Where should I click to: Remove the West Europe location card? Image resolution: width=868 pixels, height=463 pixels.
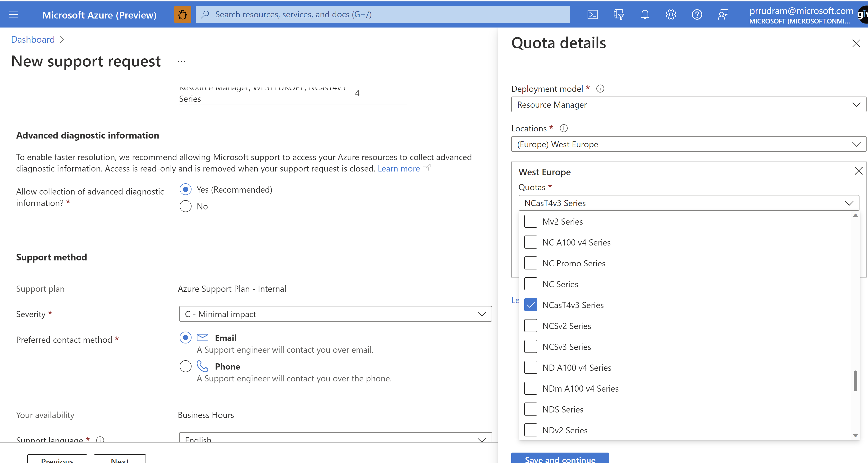(859, 171)
